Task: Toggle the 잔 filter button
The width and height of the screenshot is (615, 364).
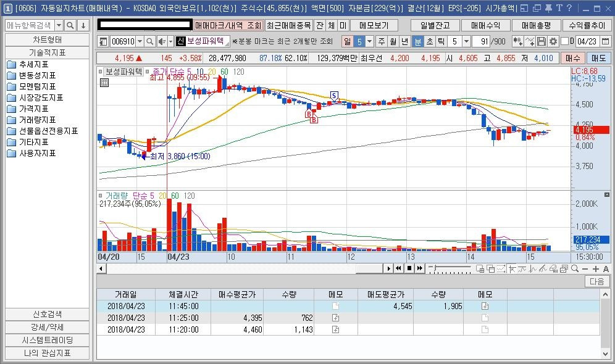Action: 320,25
